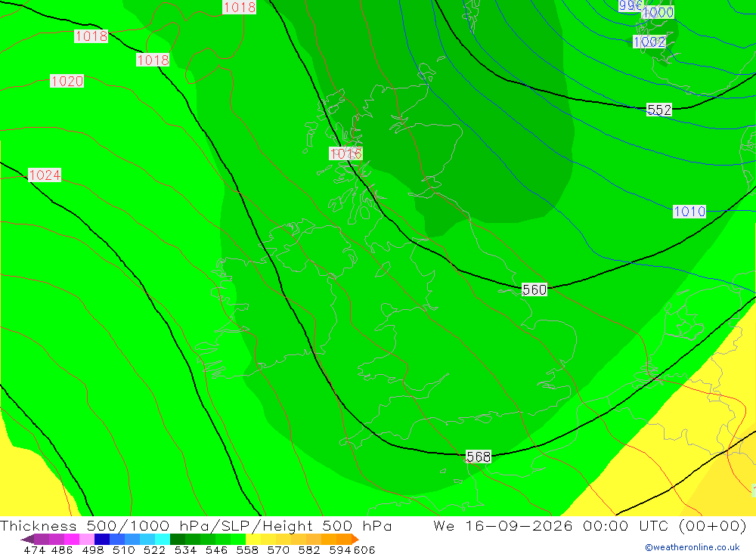Click the 1020 pressure label

[x=67, y=81]
